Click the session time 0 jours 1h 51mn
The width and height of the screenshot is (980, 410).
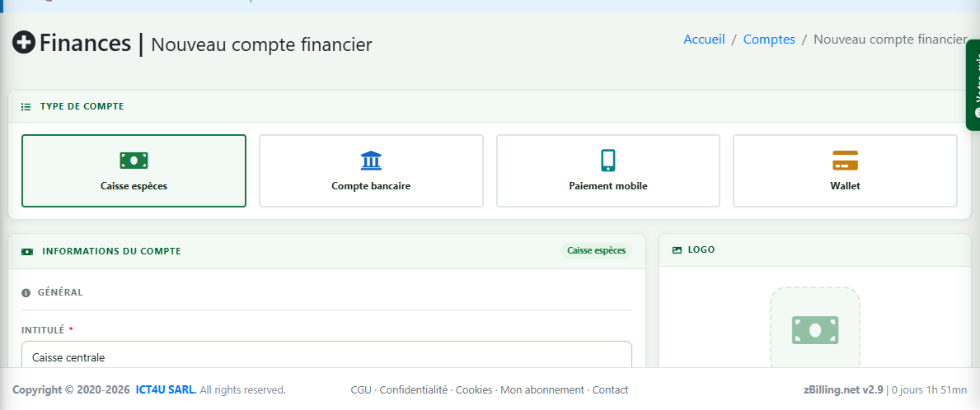930,390
